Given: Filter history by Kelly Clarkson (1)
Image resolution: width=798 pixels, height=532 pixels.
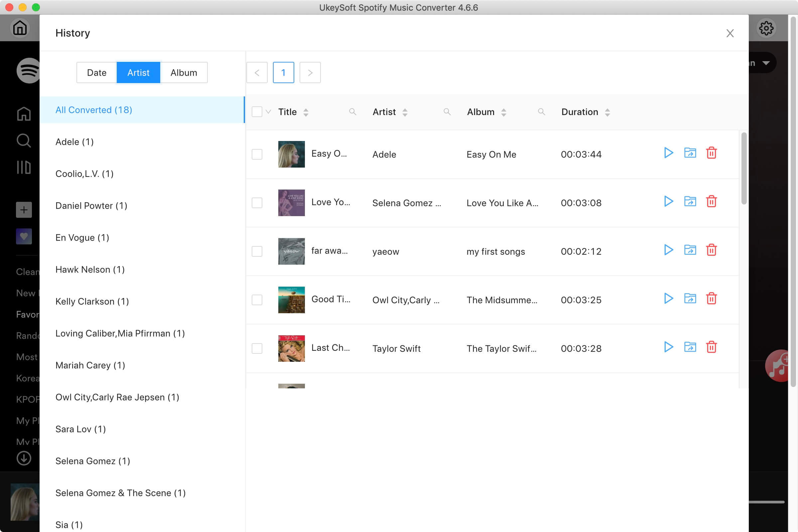Looking at the screenshot, I should click(142, 301).
